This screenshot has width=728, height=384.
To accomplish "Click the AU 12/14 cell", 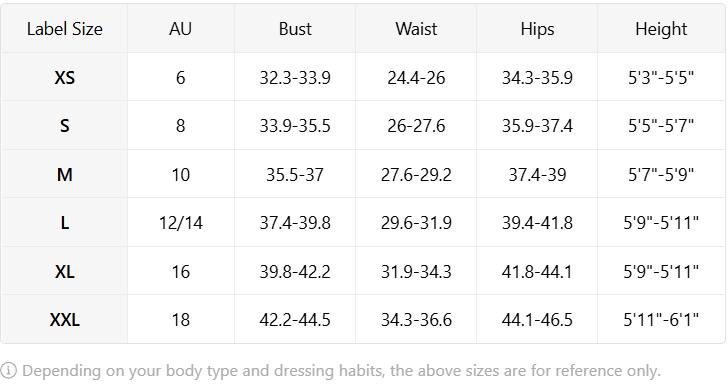I will (x=181, y=223).
